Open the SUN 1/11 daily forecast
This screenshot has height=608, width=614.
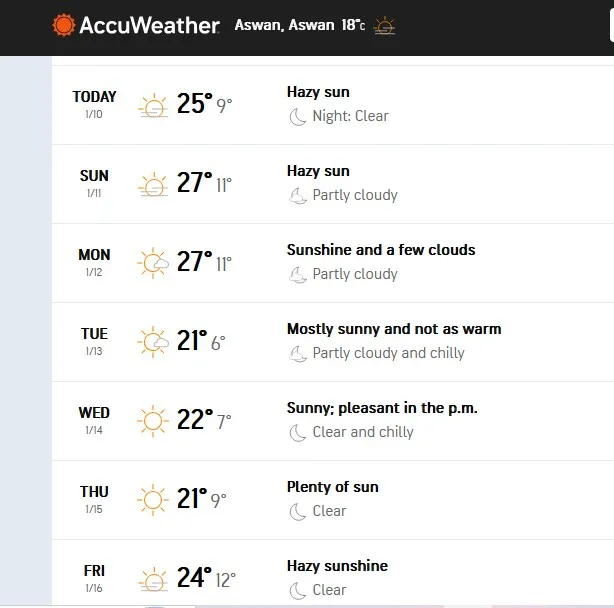(94, 183)
